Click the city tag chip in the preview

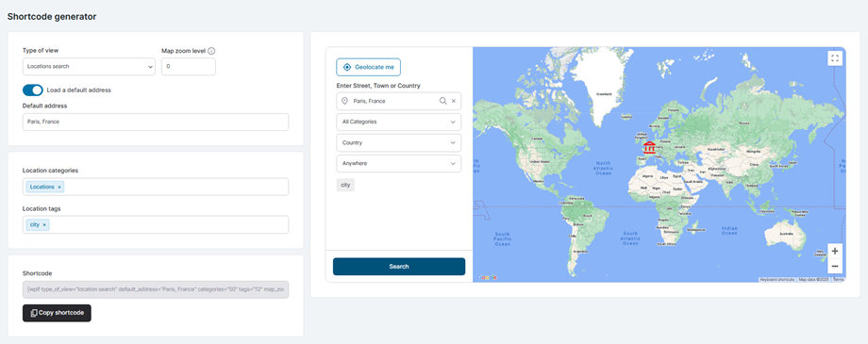(345, 186)
